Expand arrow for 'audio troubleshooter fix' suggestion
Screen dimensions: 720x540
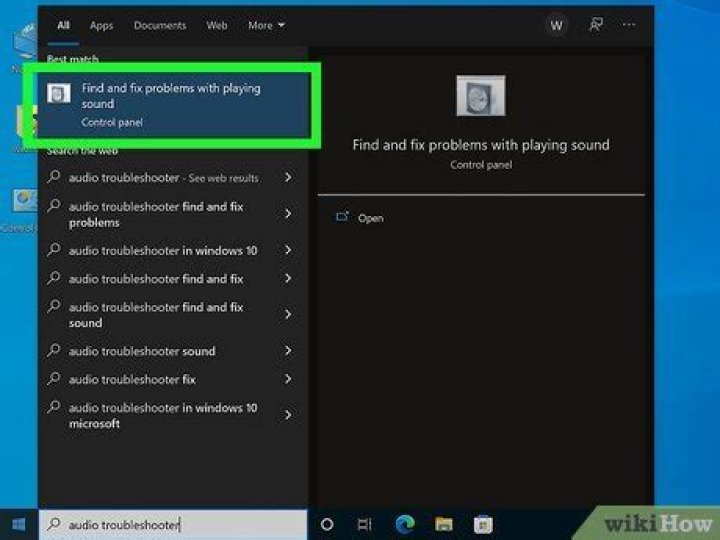[x=288, y=379]
